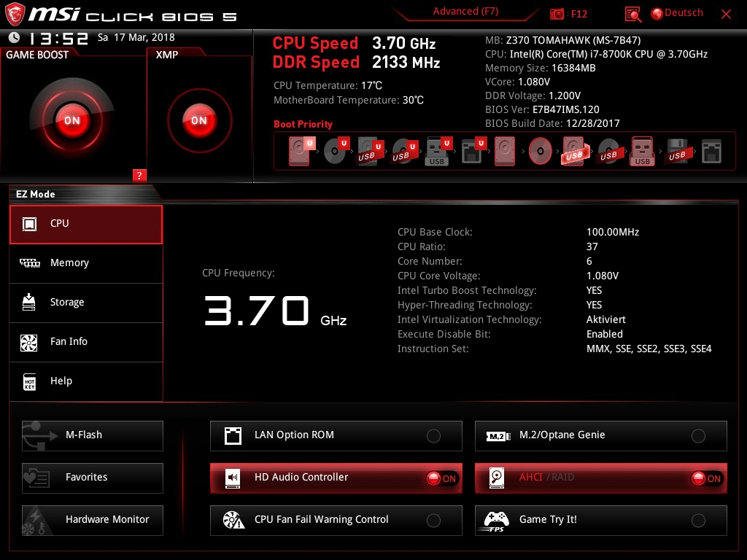747x560 pixels.
Task: Open the search magnifier icon
Action: click(632, 15)
